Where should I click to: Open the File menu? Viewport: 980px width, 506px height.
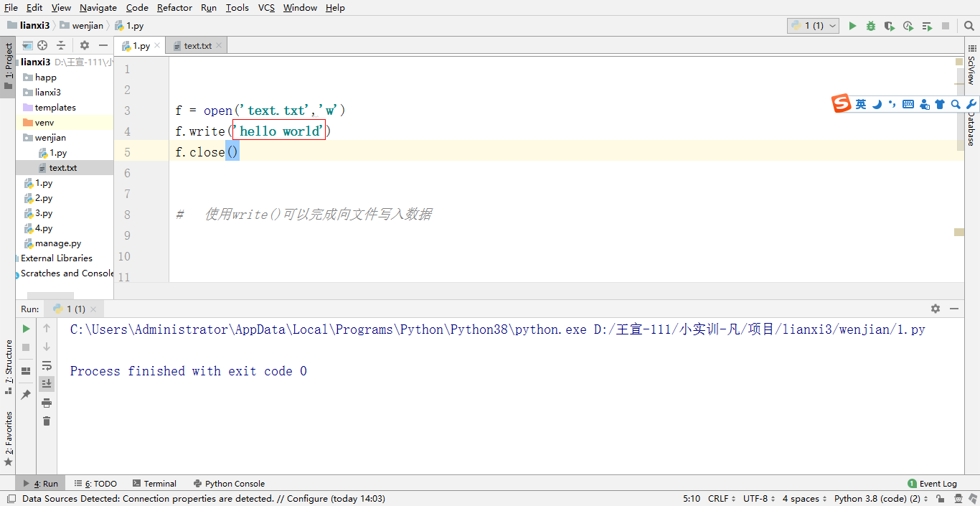(x=11, y=8)
